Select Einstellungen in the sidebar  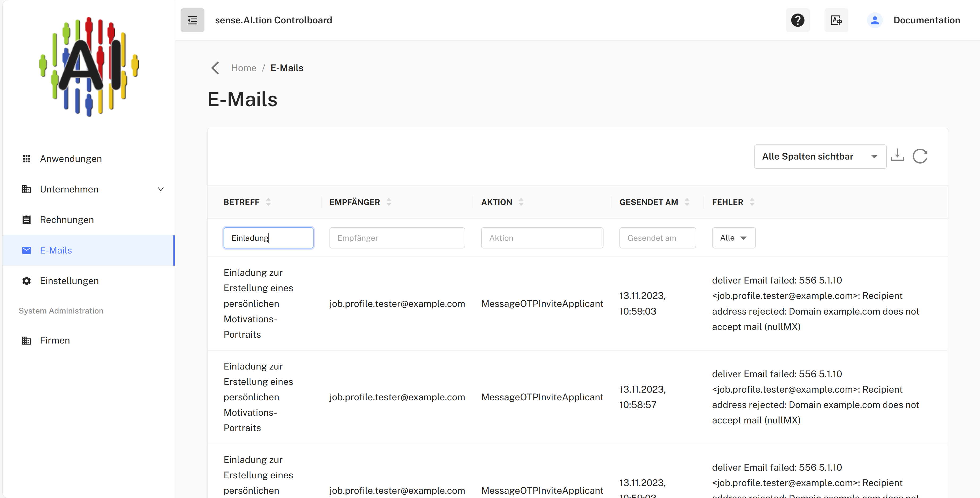pyautogui.click(x=88, y=281)
